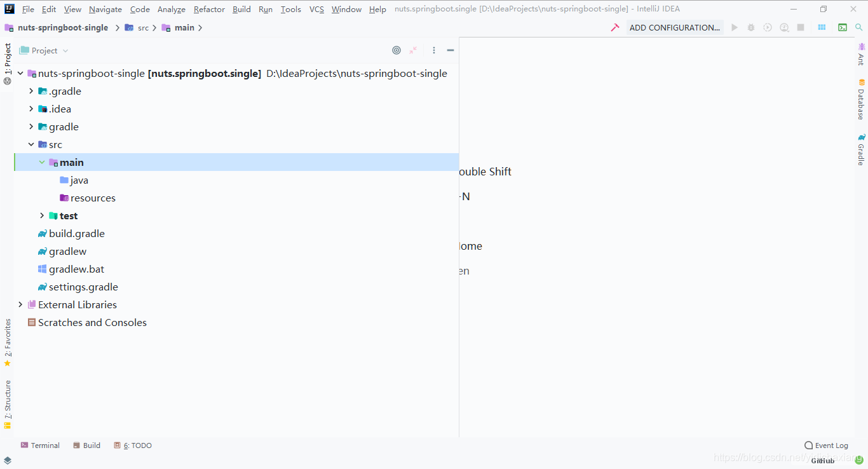868x469 pixels.
Task: Open the Refactor menu
Action: pyautogui.click(x=209, y=9)
